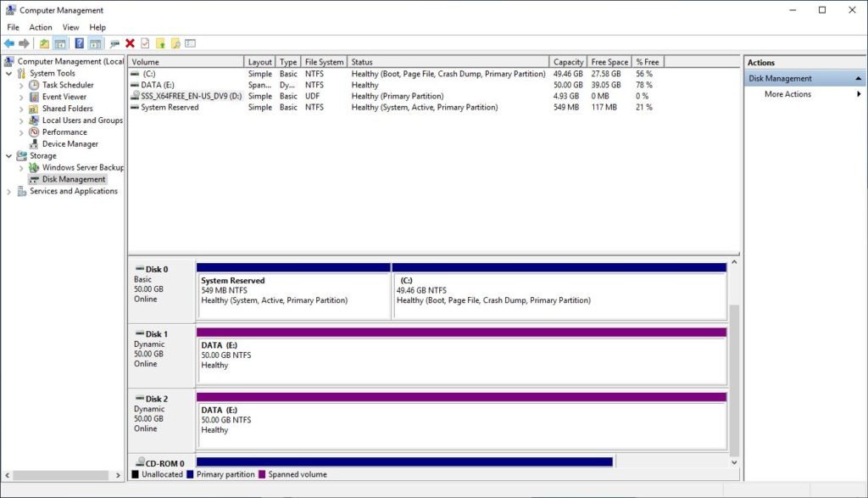Open the Action menu

pyautogui.click(x=41, y=27)
